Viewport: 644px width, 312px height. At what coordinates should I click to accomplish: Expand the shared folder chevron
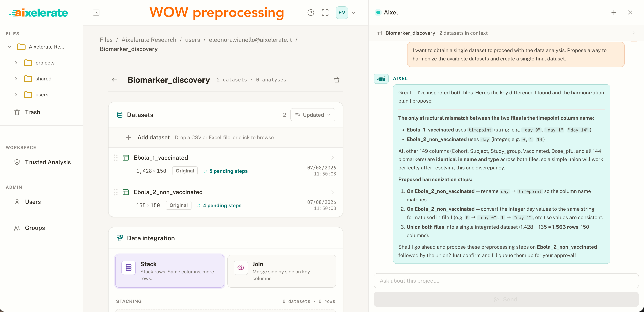16,79
